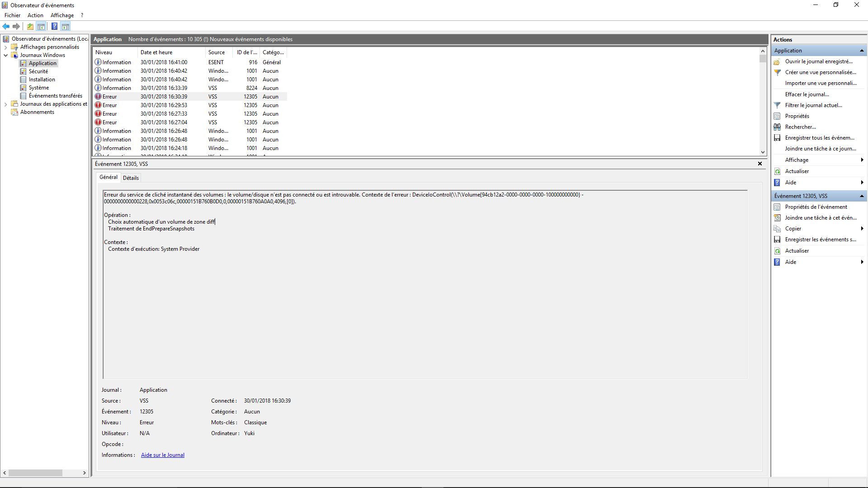Open the Fichier menu
The height and width of the screenshot is (488, 868).
tap(12, 15)
